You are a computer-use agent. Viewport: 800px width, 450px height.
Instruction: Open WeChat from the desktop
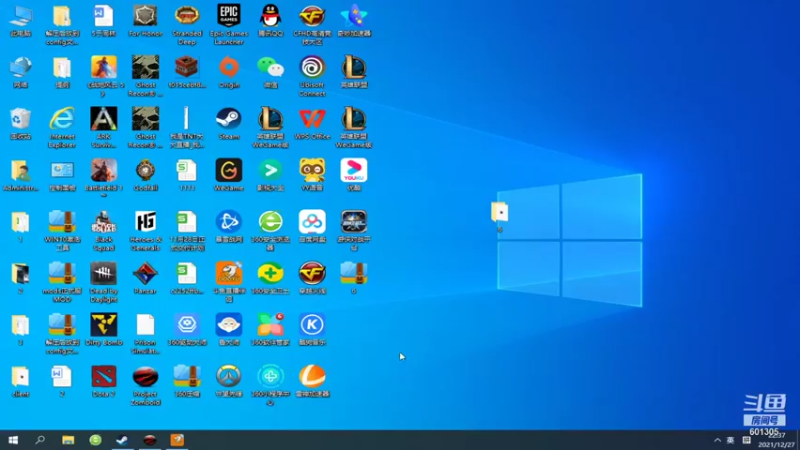(270, 72)
